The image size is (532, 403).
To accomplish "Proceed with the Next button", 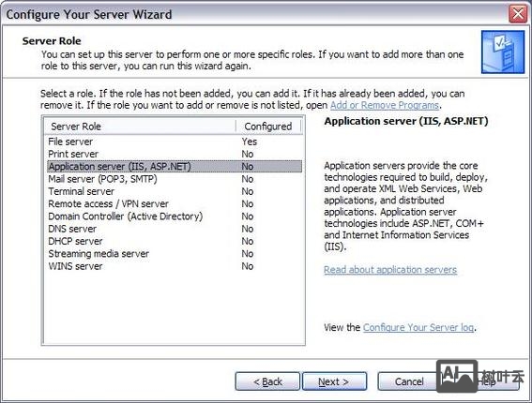I will [x=334, y=381].
